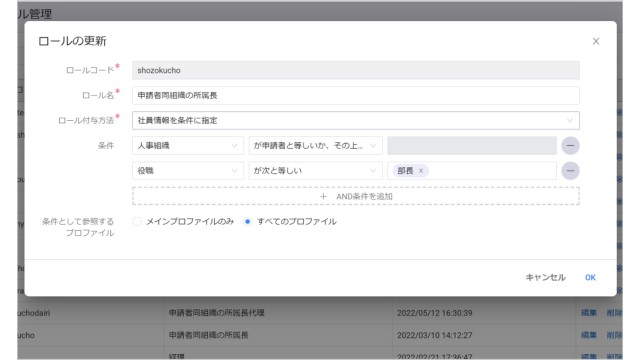Open the が次と等しい operator dropdown
The height and width of the screenshot is (360, 640).
pos(316,171)
